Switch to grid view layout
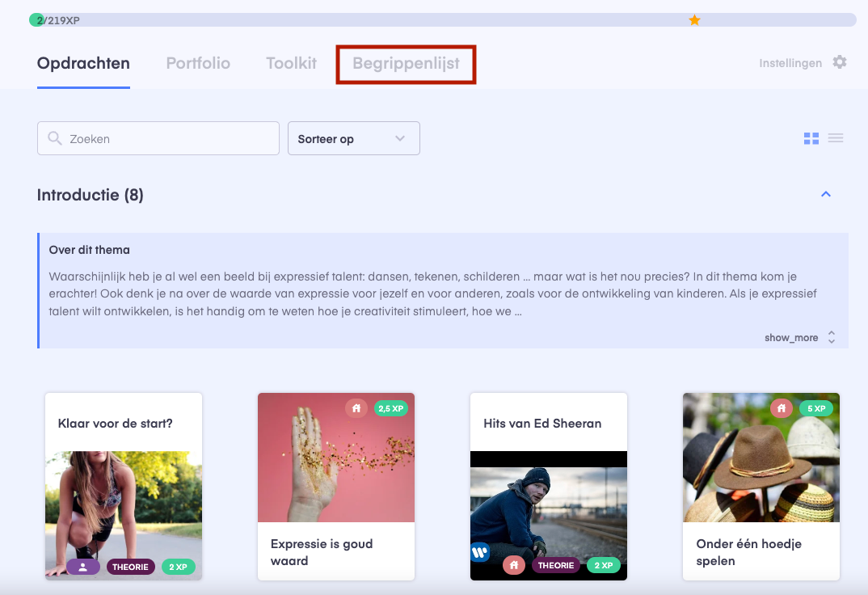Screen dimensions: 868x595 coord(811,138)
